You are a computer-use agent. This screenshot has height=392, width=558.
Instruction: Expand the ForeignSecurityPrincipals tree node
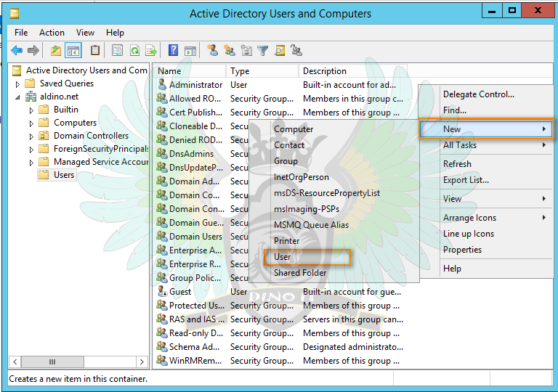pos(31,150)
